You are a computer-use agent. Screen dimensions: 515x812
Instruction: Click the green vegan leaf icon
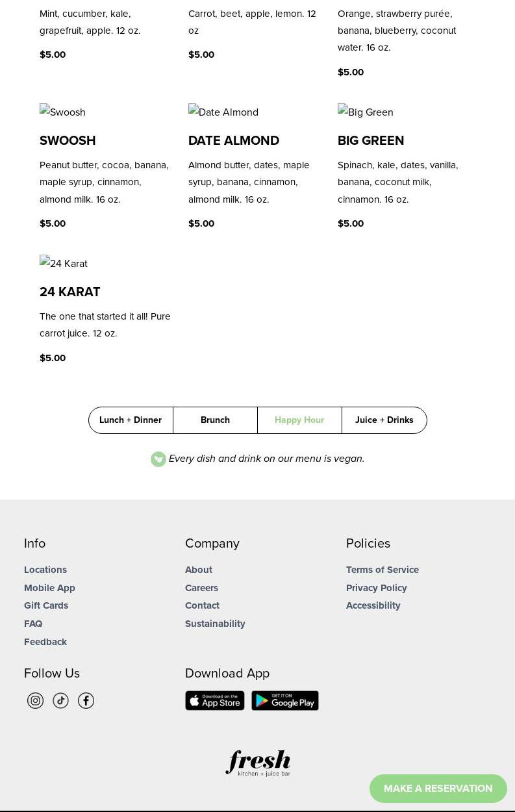tap(158, 459)
